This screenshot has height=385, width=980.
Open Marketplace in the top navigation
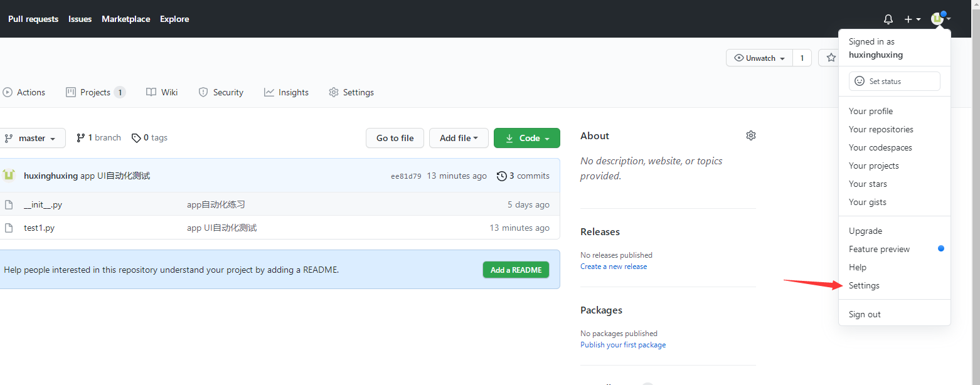[126, 19]
